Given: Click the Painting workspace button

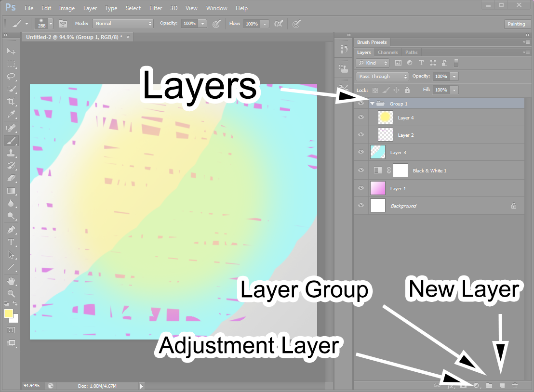Looking at the screenshot, I should click(516, 24).
